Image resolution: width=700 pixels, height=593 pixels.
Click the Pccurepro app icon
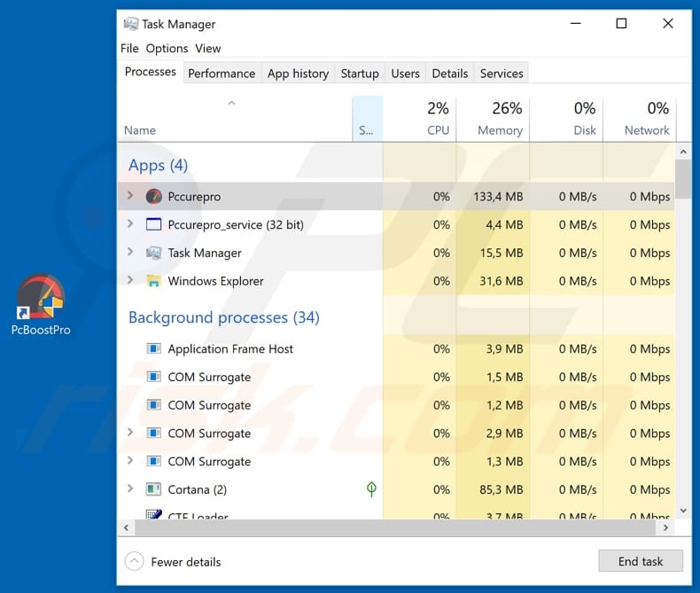pos(154,197)
